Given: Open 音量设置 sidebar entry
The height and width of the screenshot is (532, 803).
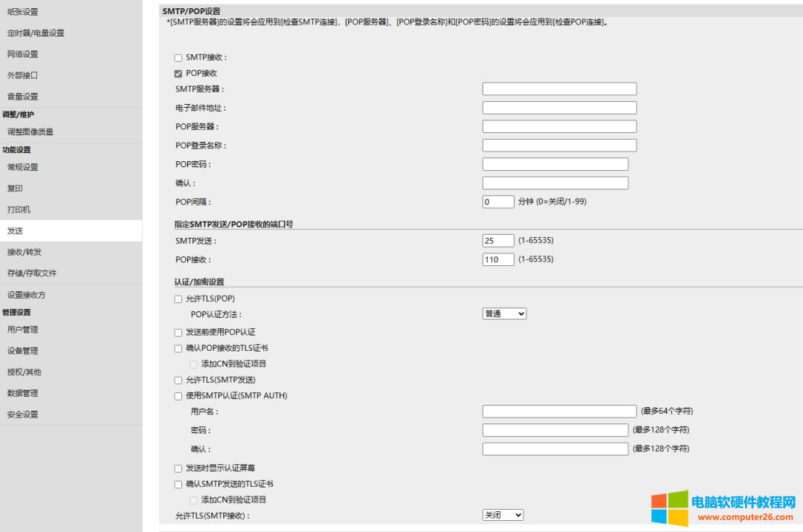Looking at the screenshot, I should (x=22, y=97).
